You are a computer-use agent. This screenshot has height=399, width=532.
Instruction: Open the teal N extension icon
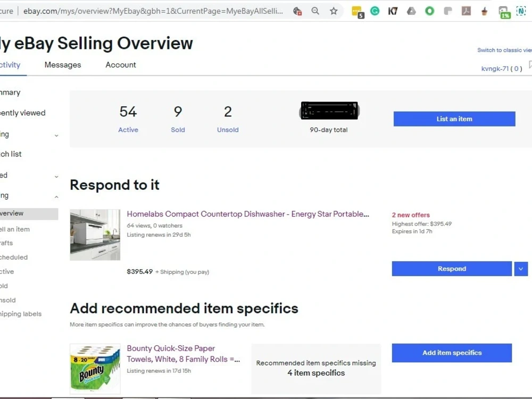pyautogui.click(x=521, y=11)
